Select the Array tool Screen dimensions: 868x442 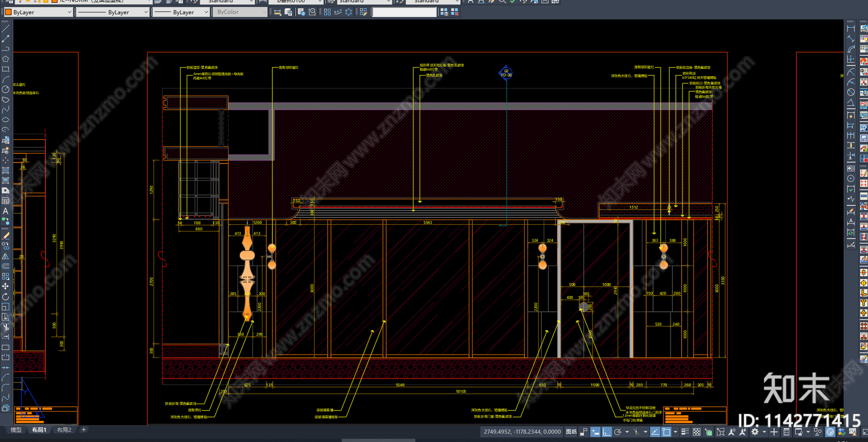tap(5, 276)
